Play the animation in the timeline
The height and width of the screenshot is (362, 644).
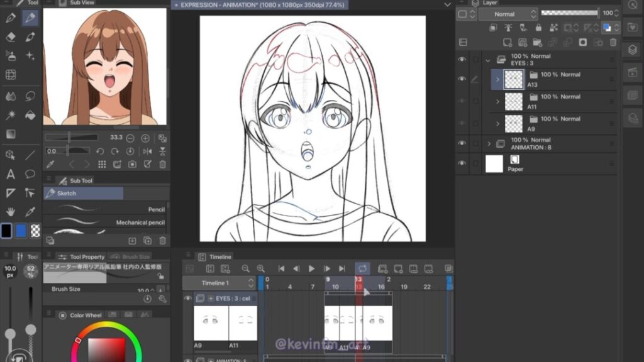point(311,268)
